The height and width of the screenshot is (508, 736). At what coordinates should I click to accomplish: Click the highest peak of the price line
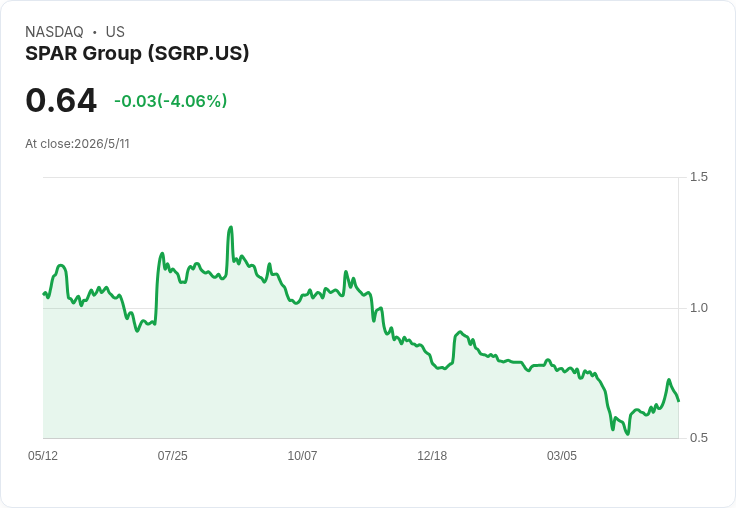pos(230,228)
